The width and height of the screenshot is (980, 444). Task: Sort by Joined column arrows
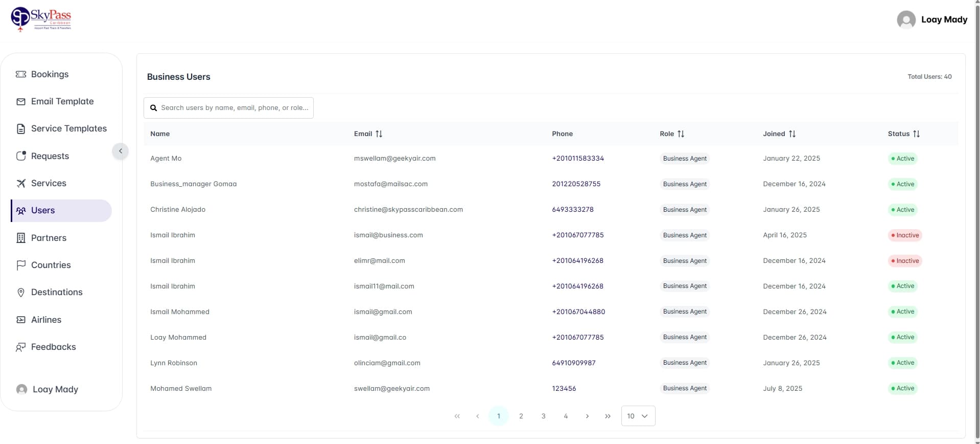tap(792, 134)
